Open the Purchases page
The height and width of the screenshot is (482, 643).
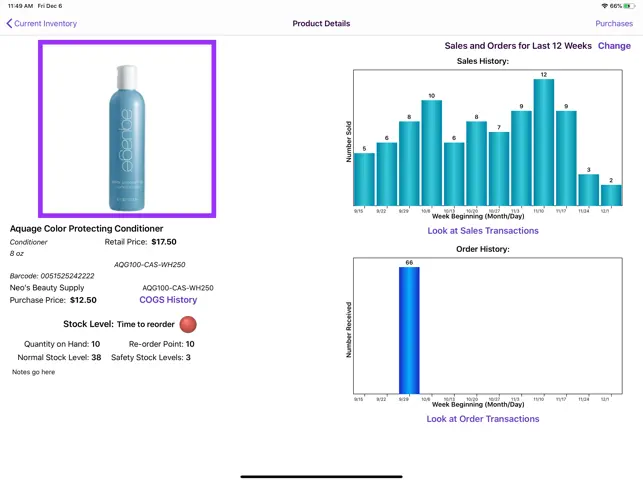[x=614, y=23]
